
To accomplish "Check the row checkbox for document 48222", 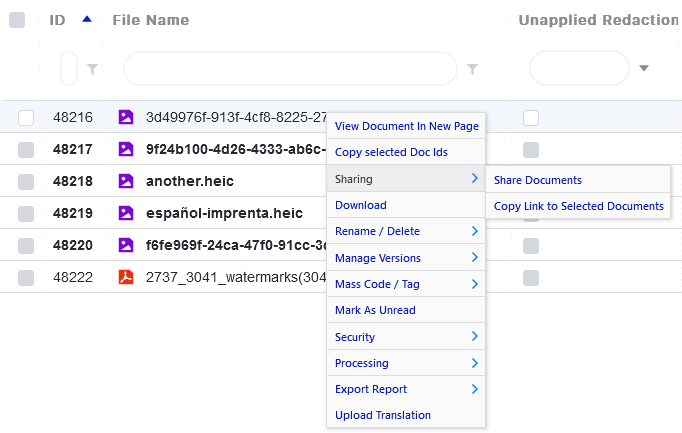I will tap(26, 278).
